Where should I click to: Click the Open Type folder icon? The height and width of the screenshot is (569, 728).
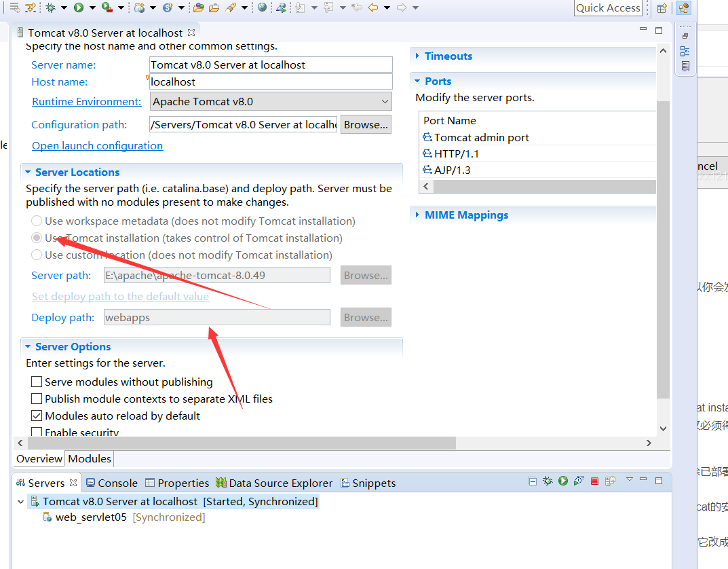coord(199,7)
